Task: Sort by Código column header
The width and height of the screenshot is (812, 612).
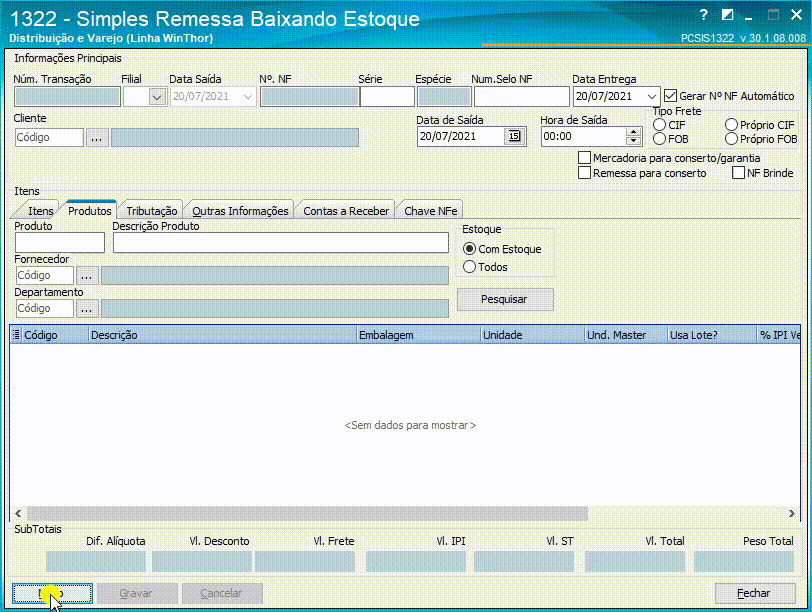Action: (x=55, y=335)
